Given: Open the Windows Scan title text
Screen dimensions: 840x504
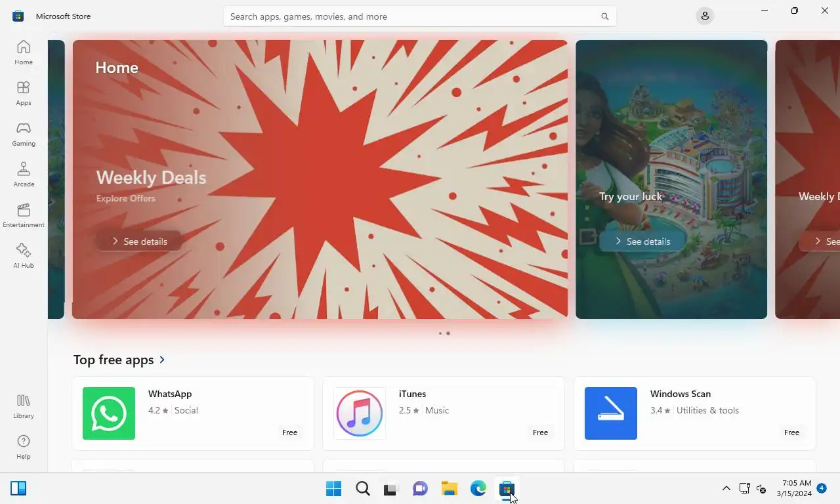Looking at the screenshot, I should (681, 394).
